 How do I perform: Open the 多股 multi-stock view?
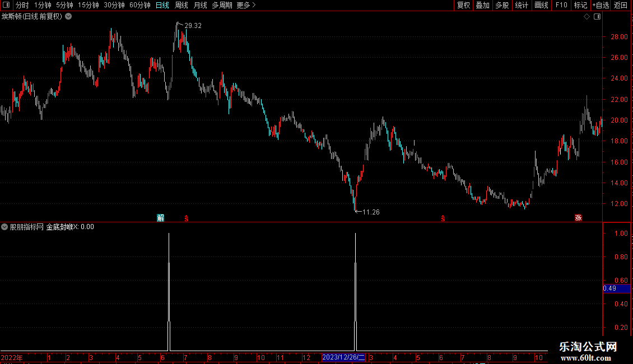tap(502, 5)
